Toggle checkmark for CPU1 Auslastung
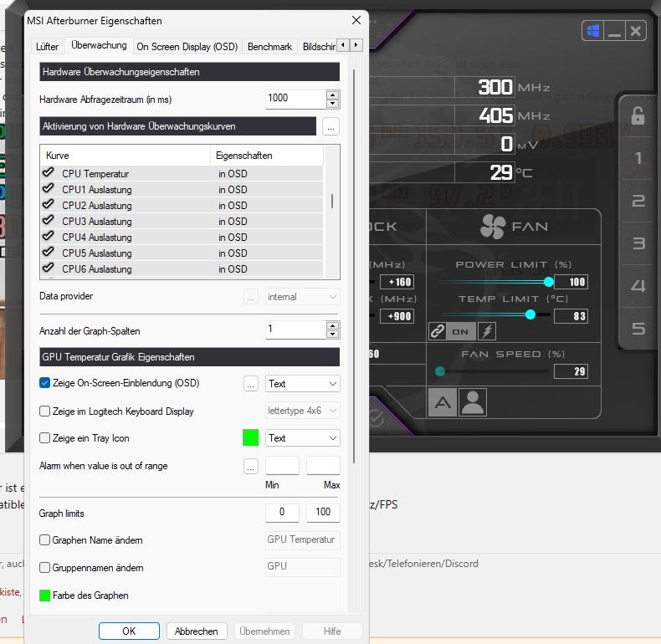 (x=48, y=188)
